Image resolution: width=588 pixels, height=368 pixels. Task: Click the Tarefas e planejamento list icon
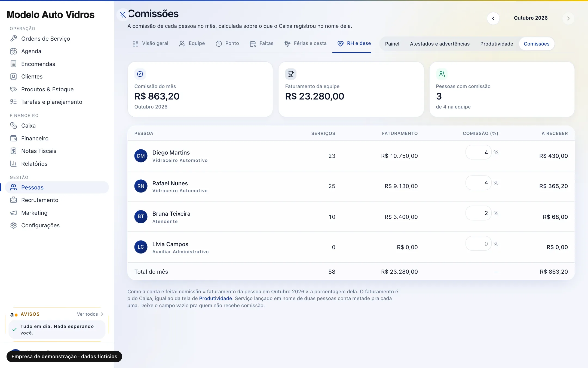tap(14, 102)
